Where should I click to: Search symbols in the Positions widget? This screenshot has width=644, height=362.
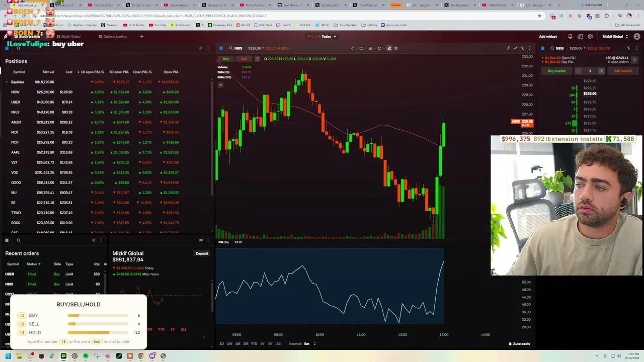(18, 48)
